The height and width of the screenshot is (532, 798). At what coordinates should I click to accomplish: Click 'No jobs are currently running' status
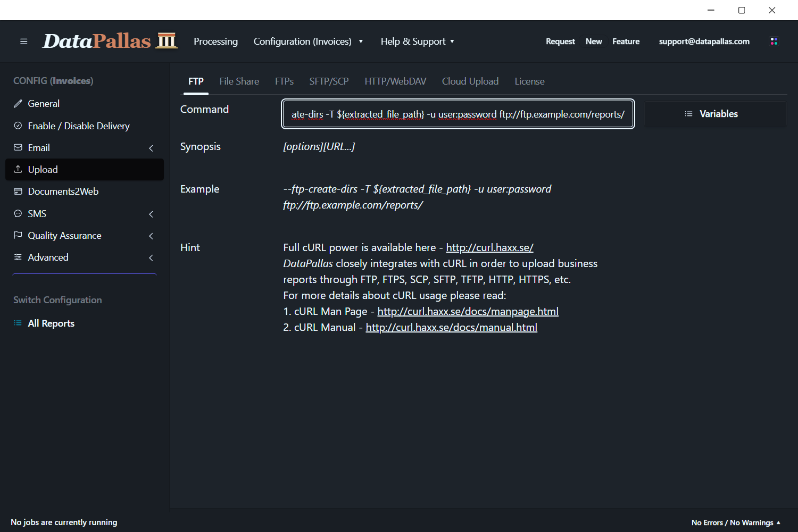tap(64, 522)
